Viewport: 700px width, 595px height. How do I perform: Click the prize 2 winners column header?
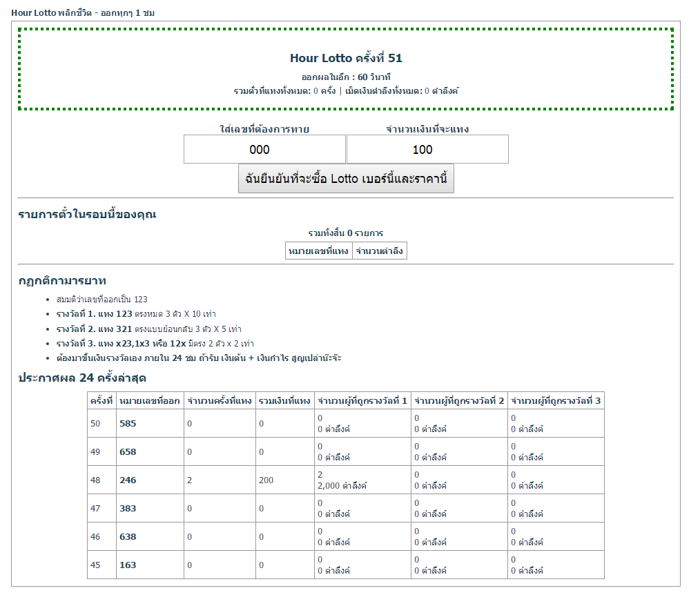[x=459, y=401]
